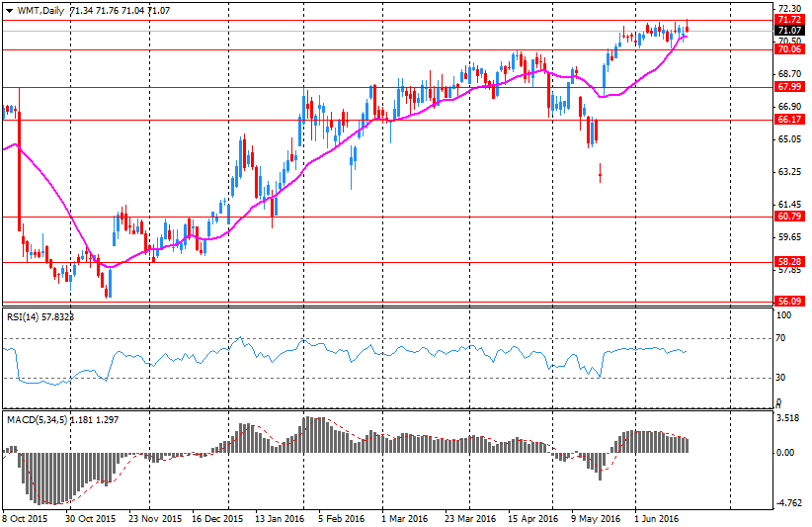This screenshot has height=527, width=812.
Task: Click the 72.30 price scale value
Action: [789, 8]
